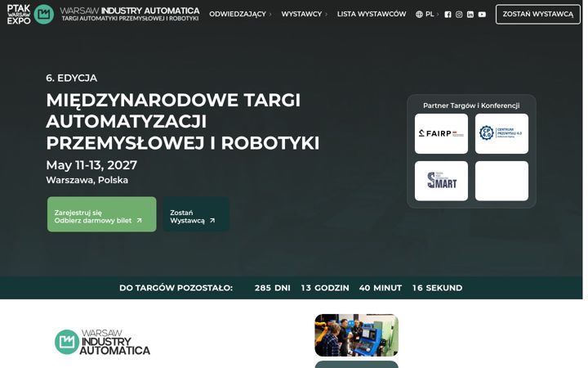Click the Międzynarodowe Targi Automatyzacji headline
This screenshot has width=588, height=368.
coord(183,122)
